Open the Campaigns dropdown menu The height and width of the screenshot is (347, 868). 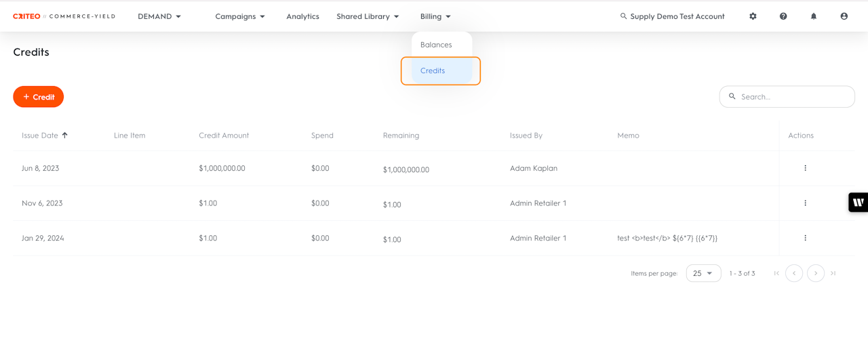tap(240, 16)
